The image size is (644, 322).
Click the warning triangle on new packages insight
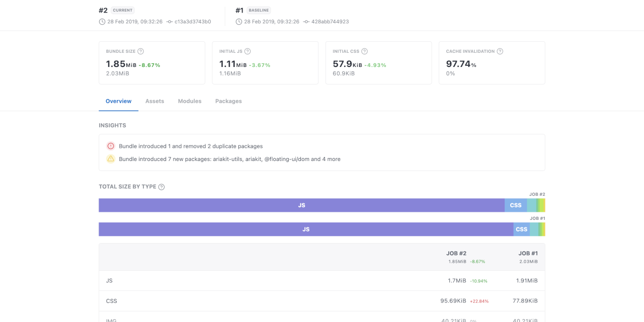pos(111,158)
